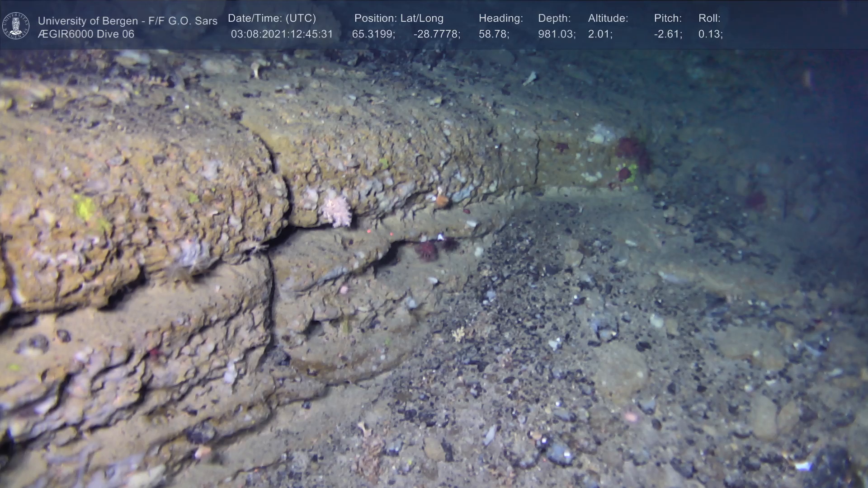Click the Pitch label
The image size is (868, 488).
668,19
